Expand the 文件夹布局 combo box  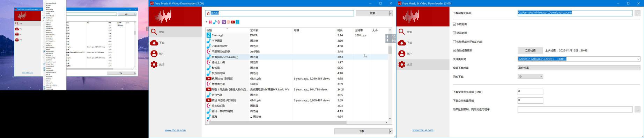tap(579, 59)
